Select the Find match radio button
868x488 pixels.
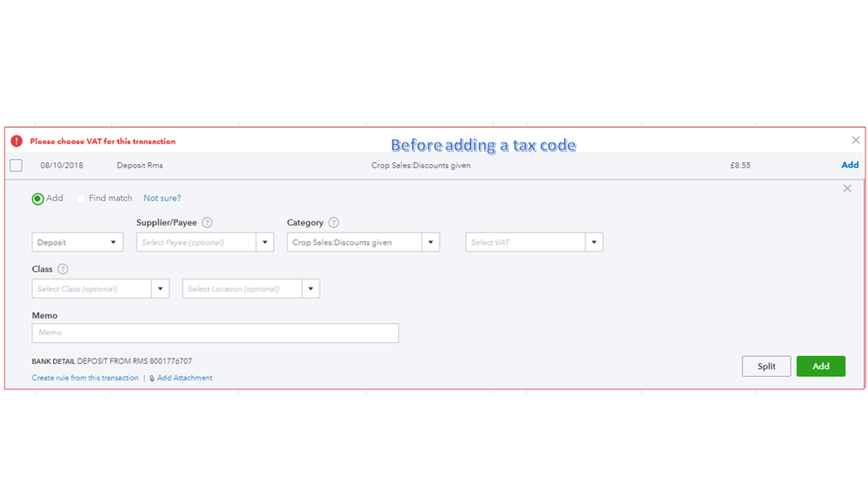pos(81,199)
